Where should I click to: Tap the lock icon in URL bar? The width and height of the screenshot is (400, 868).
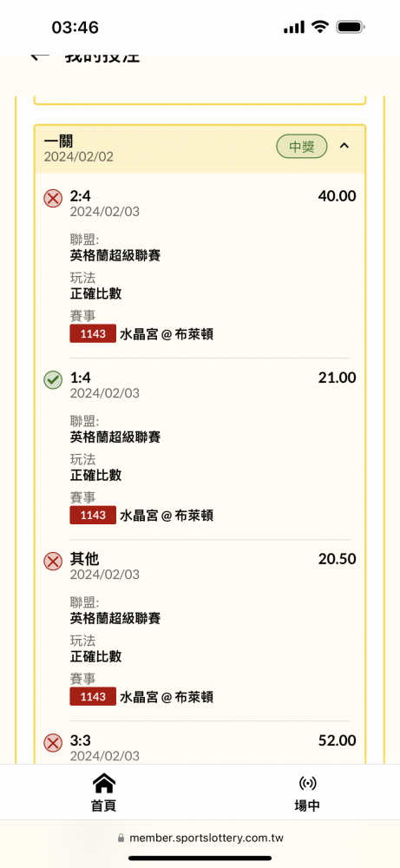[x=121, y=838]
